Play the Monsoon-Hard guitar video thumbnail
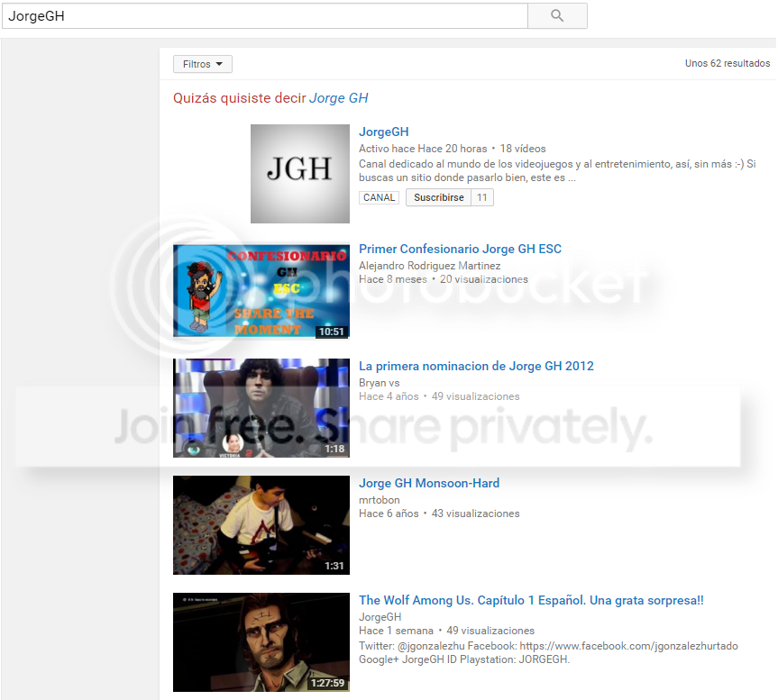This screenshot has height=700, width=778. pyautogui.click(x=261, y=524)
